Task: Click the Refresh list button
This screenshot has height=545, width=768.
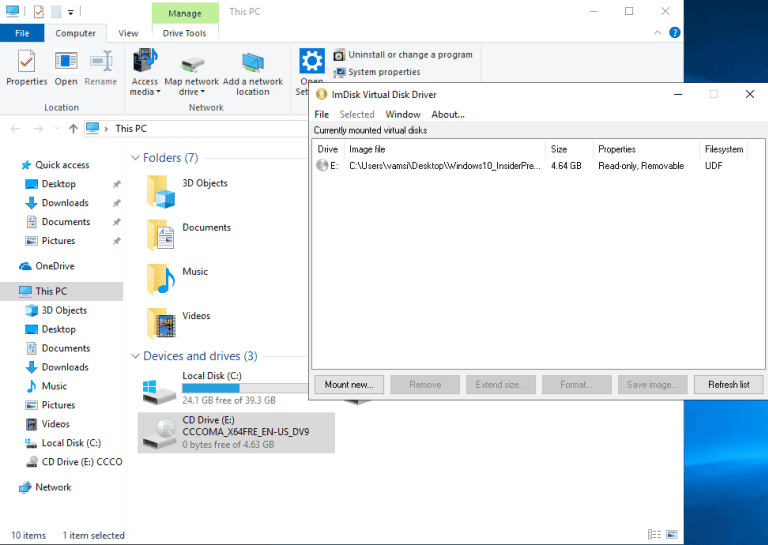Action: coord(728,385)
